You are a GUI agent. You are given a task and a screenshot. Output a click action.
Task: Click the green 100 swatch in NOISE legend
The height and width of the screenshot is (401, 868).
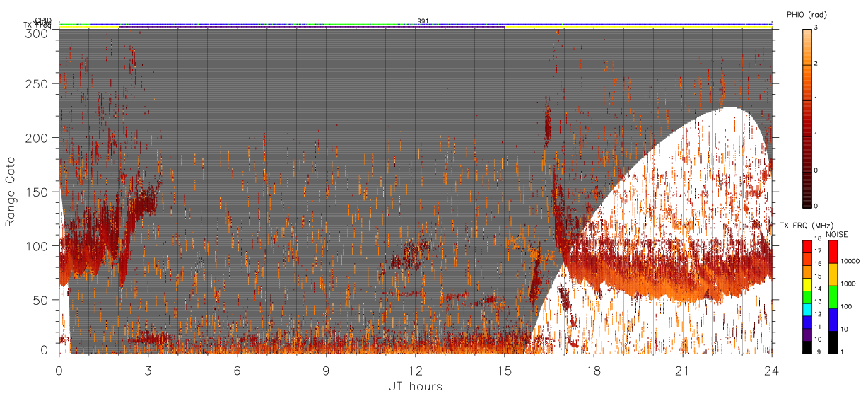(834, 297)
